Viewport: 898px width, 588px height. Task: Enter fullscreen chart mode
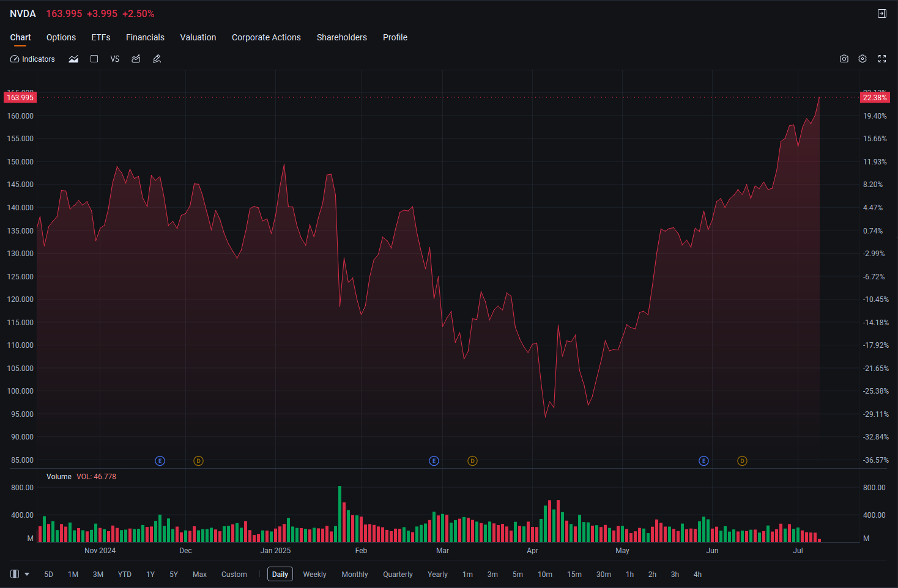pos(882,59)
